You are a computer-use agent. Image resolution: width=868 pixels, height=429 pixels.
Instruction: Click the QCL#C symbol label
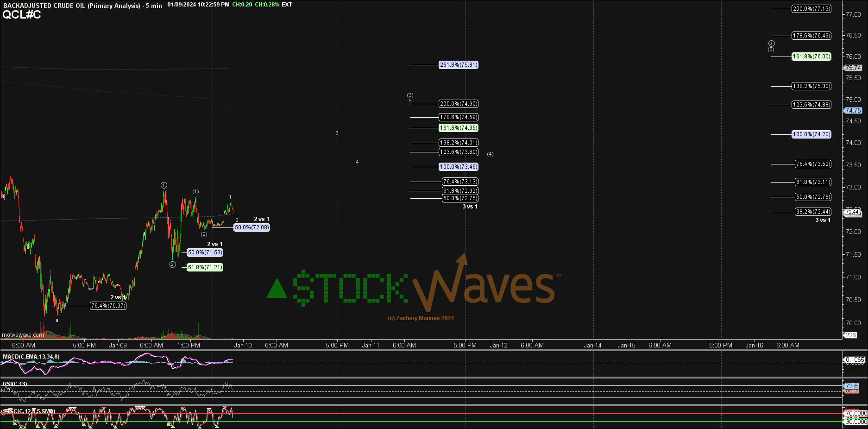[x=22, y=14]
